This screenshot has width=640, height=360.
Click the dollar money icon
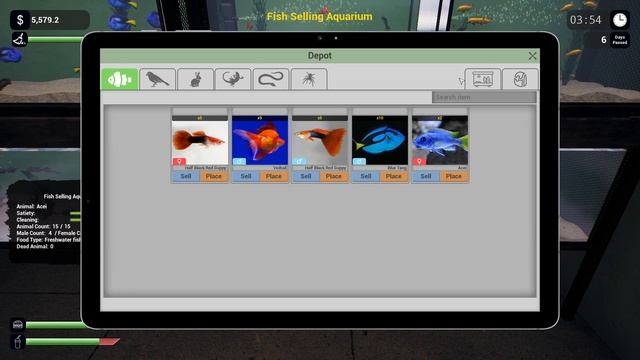20,20
